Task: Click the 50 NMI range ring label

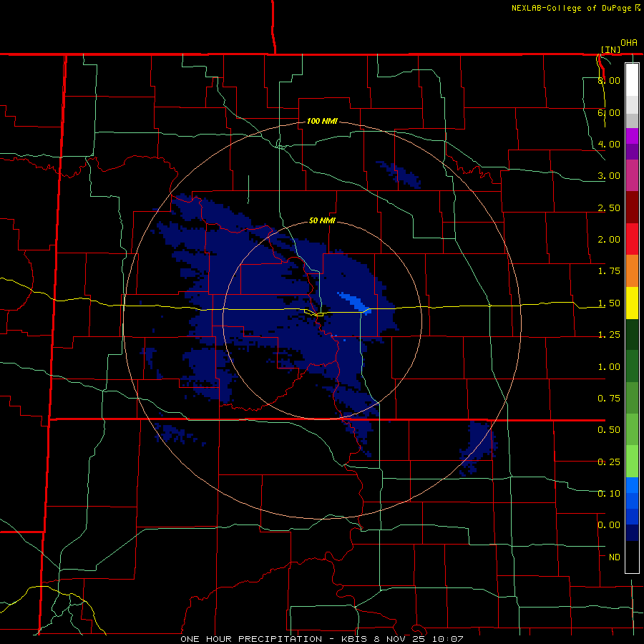Action: [322, 220]
